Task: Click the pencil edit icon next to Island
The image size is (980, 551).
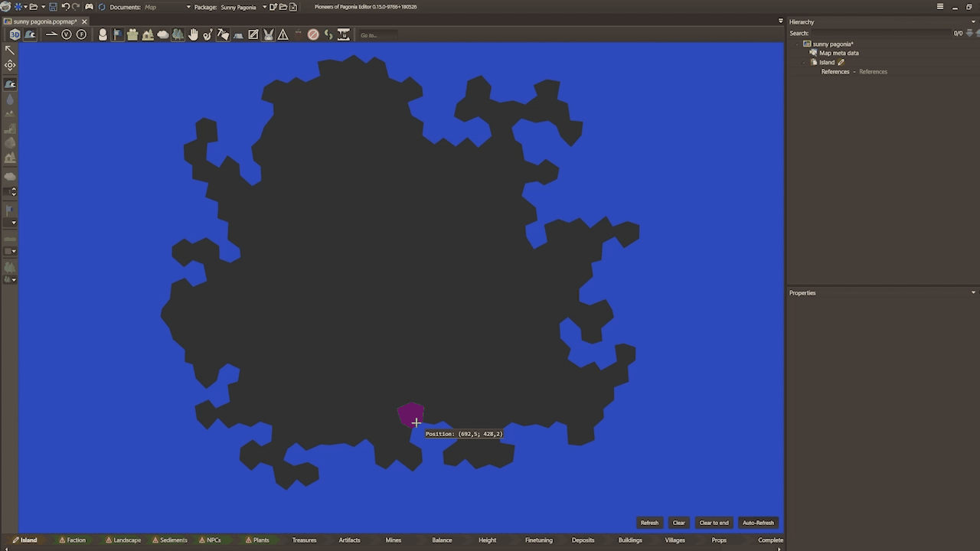Action: pos(841,63)
